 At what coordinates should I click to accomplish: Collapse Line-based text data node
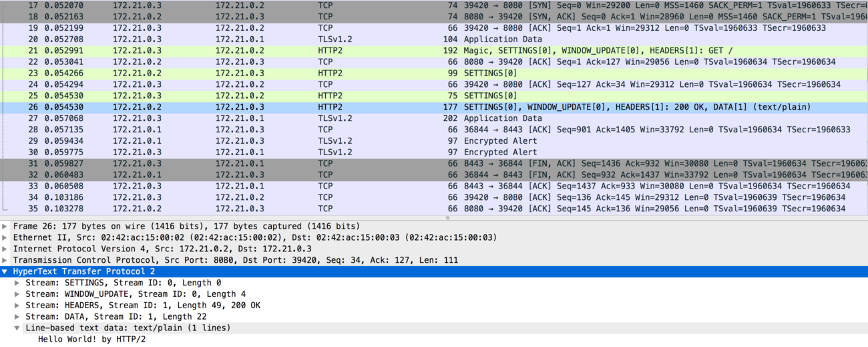(17, 328)
